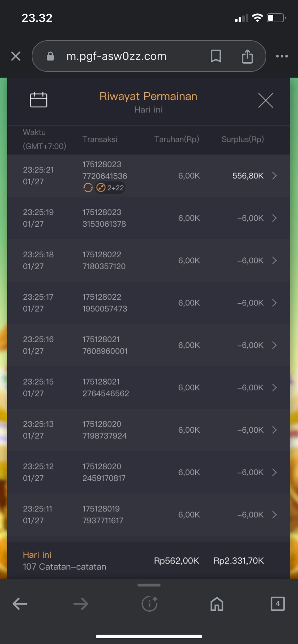The width and height of the screenshot is (298, 644).
Task: Open the tab switcher showing 4 tabs
Action: pos(277,604)
